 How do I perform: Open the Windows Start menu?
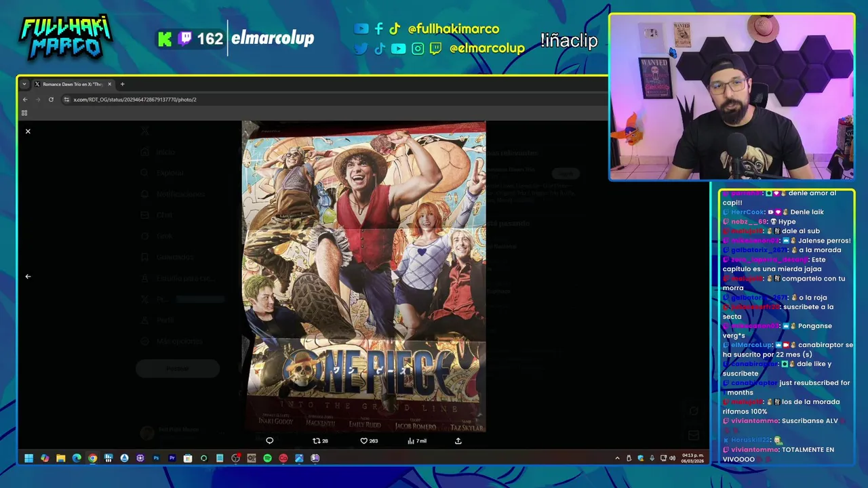(28, 458)
